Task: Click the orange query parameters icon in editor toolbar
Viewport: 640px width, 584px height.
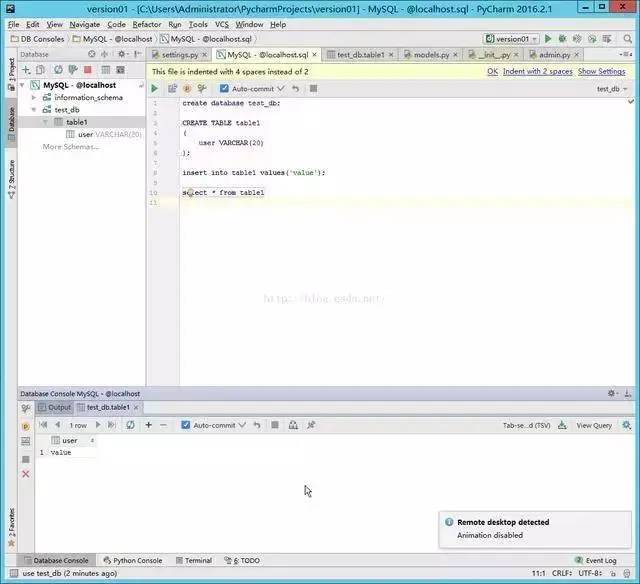Action: pos(187,89)
